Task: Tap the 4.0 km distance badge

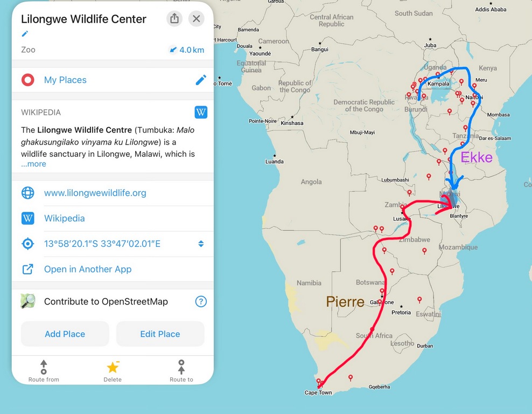Action: pos(186,50)
